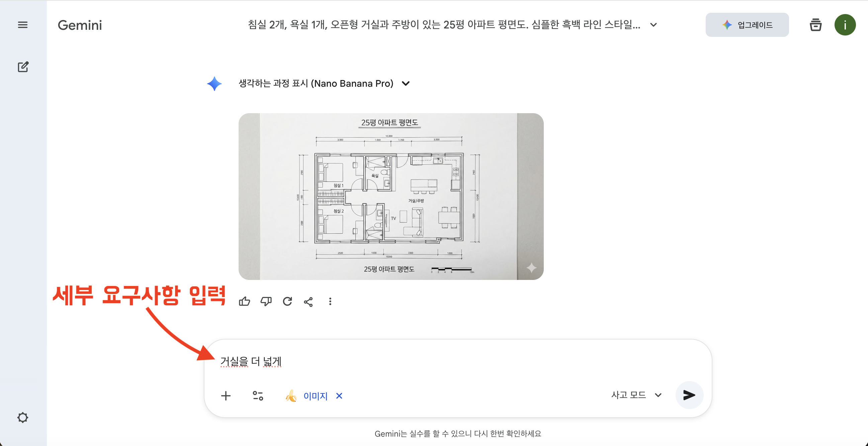This screenshot has width=868, height=446.
Task: Expand 생각하는 과정 표시 thinking section
Action: pos(406,83)
